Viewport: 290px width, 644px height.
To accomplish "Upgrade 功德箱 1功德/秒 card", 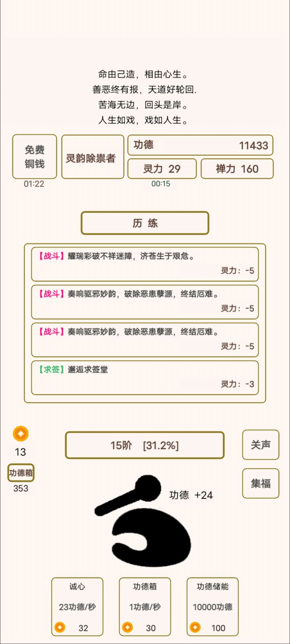I will 145,600.
